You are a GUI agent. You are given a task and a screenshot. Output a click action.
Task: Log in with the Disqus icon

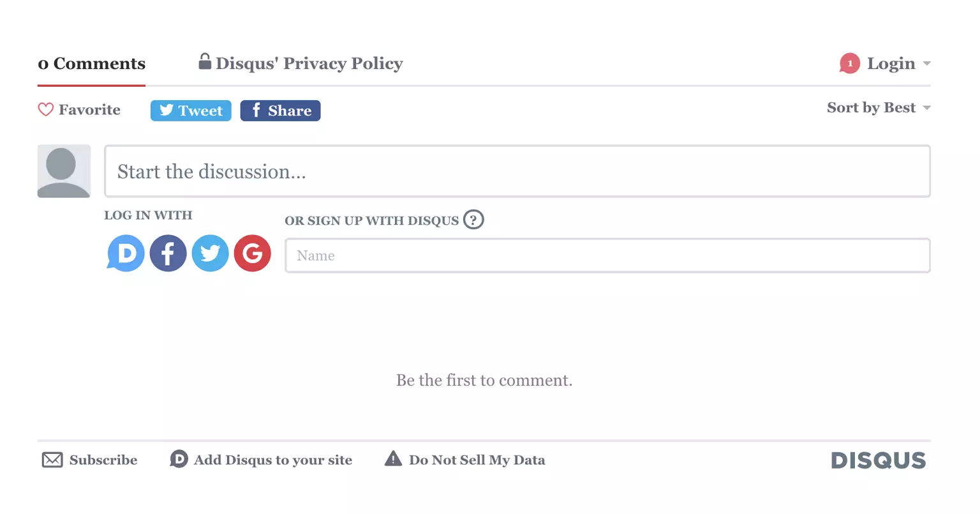(126, 253)
